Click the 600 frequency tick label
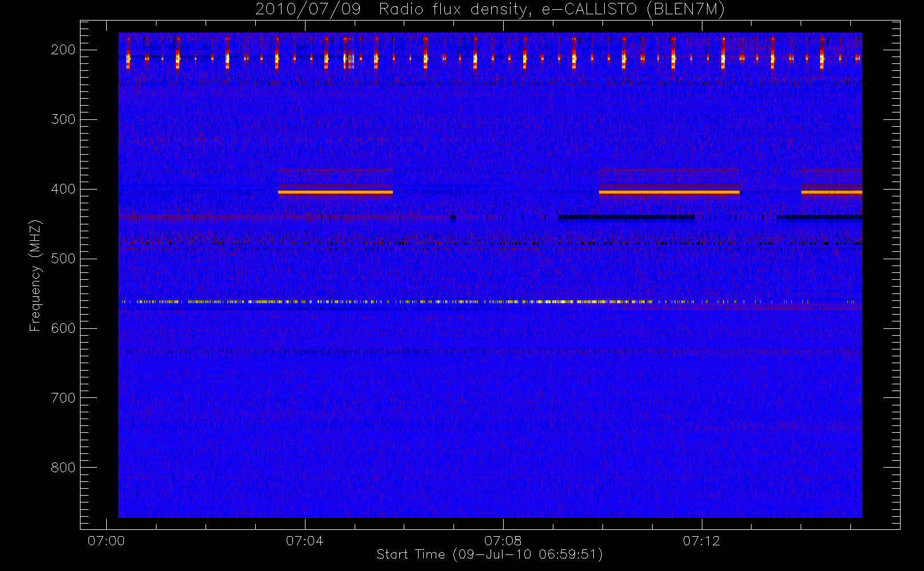 click(x=63, y=328)
